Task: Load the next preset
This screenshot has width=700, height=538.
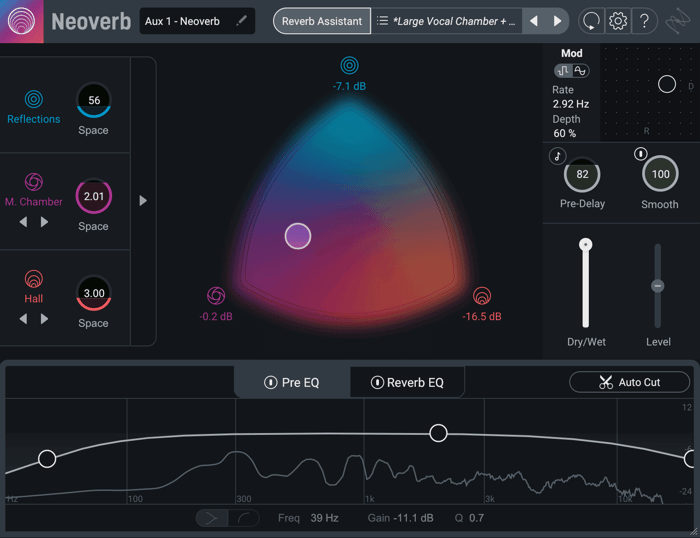Action: coord(557,21)
